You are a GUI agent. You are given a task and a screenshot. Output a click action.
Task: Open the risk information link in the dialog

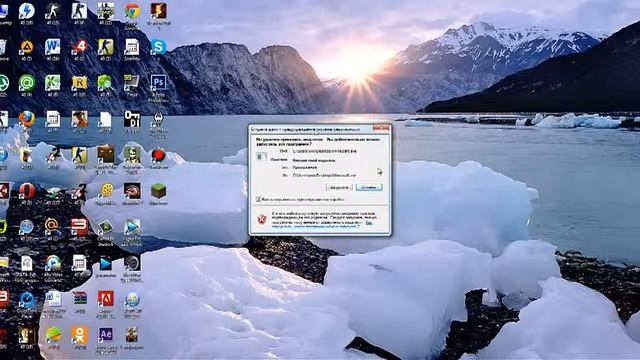(x=315, y=226)
